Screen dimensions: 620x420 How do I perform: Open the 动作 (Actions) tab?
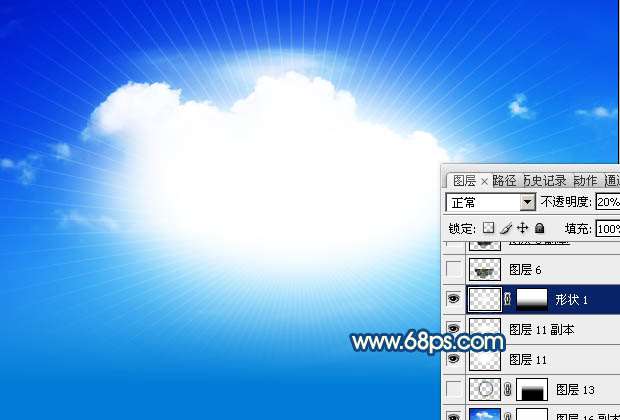point(585,181)
